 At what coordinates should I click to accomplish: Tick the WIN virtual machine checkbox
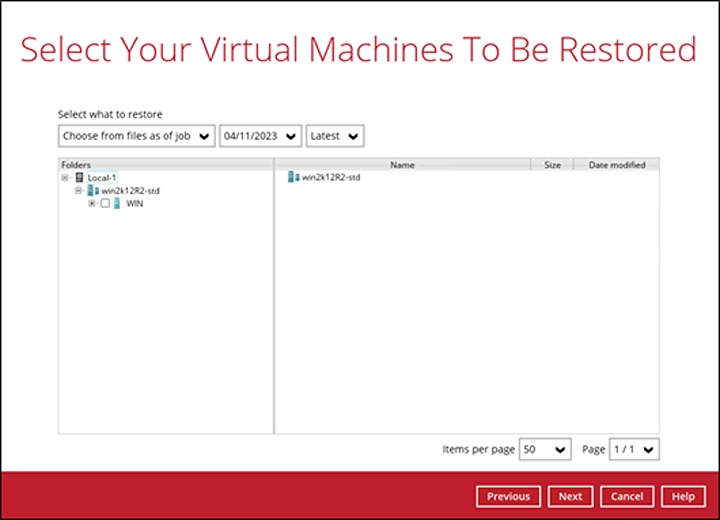click(x=105, y=203)
